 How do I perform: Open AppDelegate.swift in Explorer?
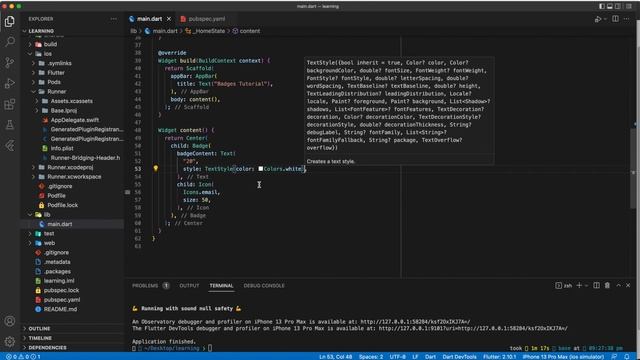pos(75,120)
